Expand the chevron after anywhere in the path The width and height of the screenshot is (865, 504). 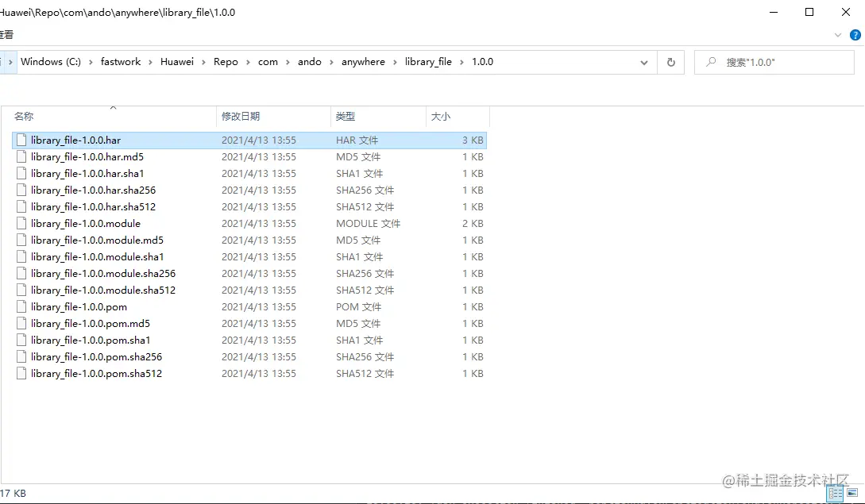click(x=395, y=63)
